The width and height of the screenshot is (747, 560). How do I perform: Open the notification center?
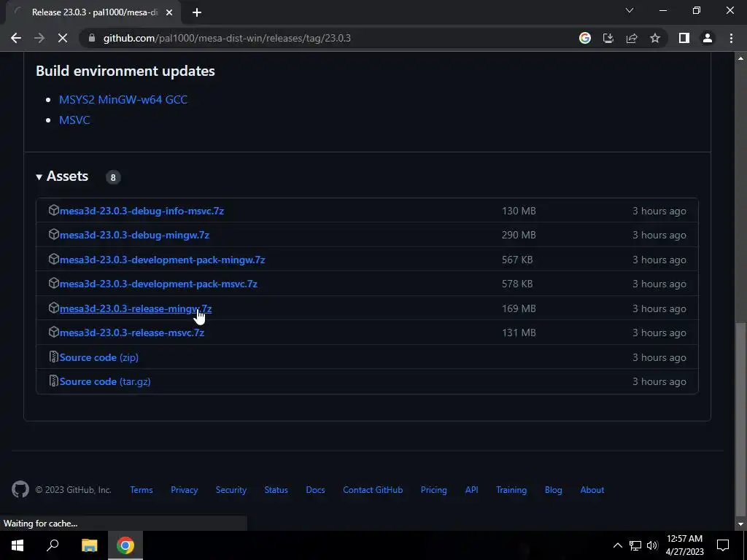pos(723,545)
